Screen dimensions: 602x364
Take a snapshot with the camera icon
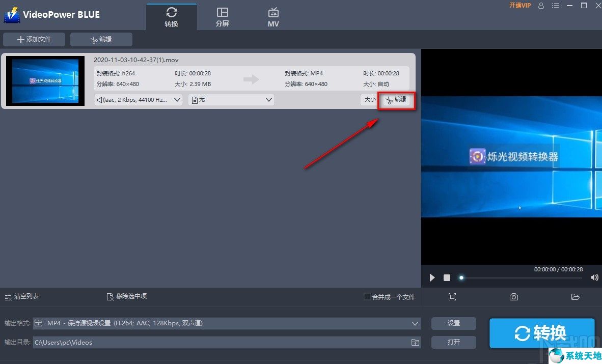[513, 297]
